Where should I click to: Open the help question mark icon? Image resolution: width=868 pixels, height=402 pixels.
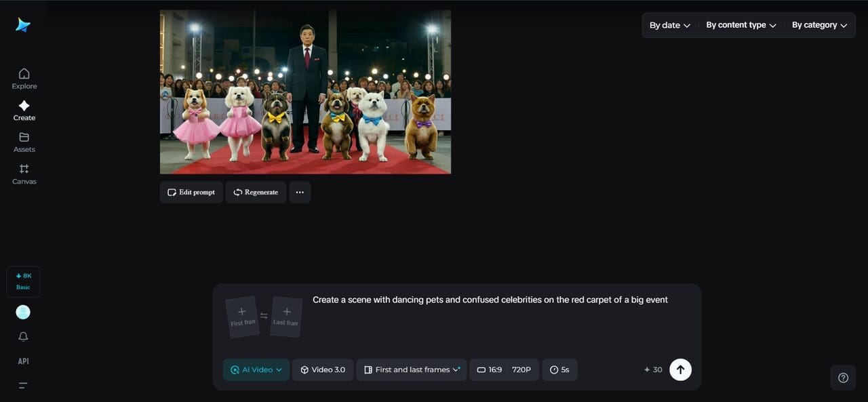(x=843, y=378)
